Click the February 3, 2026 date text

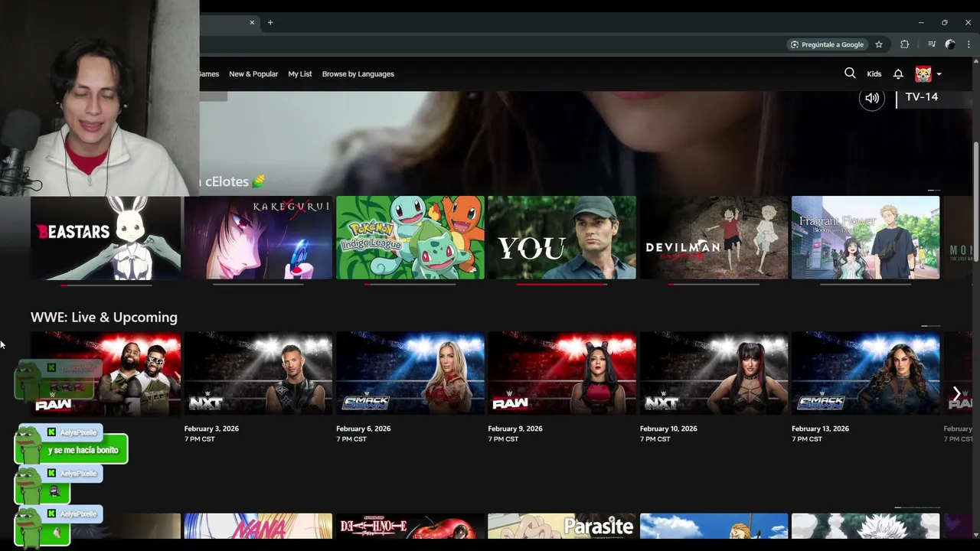[211, 429]
